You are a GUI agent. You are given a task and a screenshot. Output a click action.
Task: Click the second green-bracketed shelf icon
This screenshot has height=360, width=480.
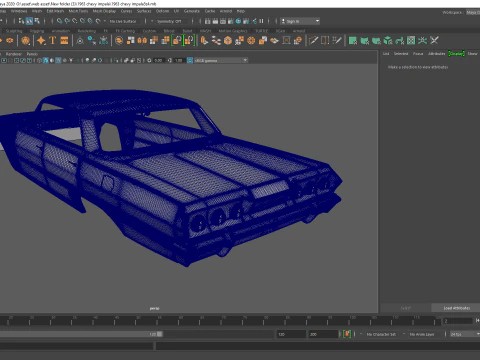[189, 41]
